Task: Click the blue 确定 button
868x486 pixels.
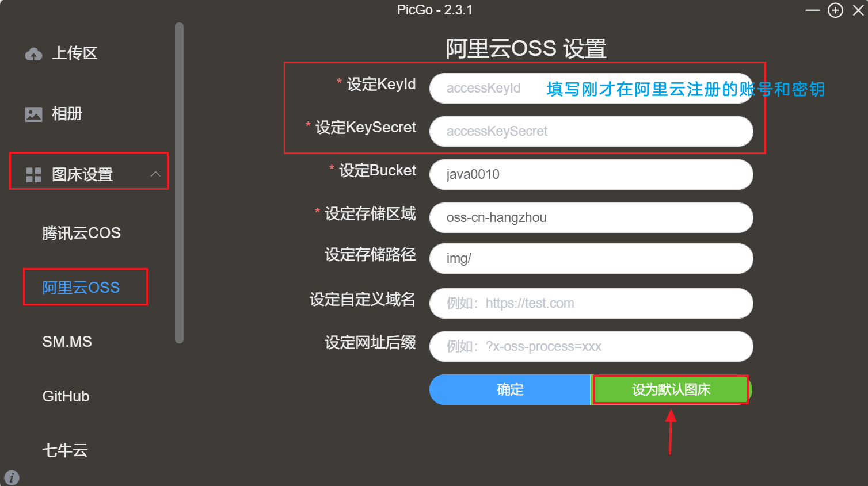Action: coord(510,389)
